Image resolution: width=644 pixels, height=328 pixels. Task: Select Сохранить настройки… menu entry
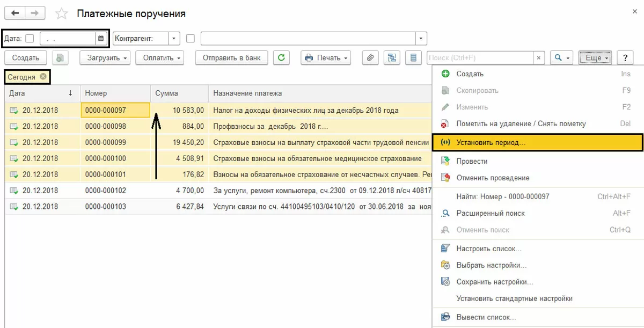coord(538,282)
